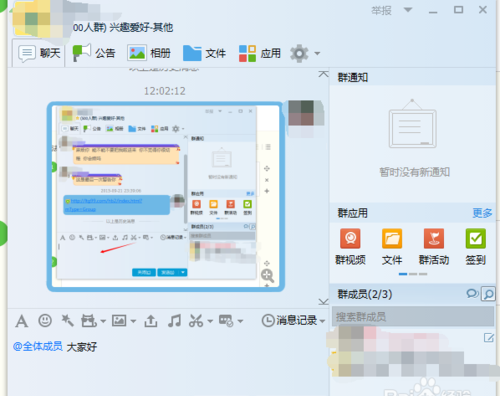500x396 pixels.
Task: Switch to the 相册 album tab
Action: tap(149, 53)
